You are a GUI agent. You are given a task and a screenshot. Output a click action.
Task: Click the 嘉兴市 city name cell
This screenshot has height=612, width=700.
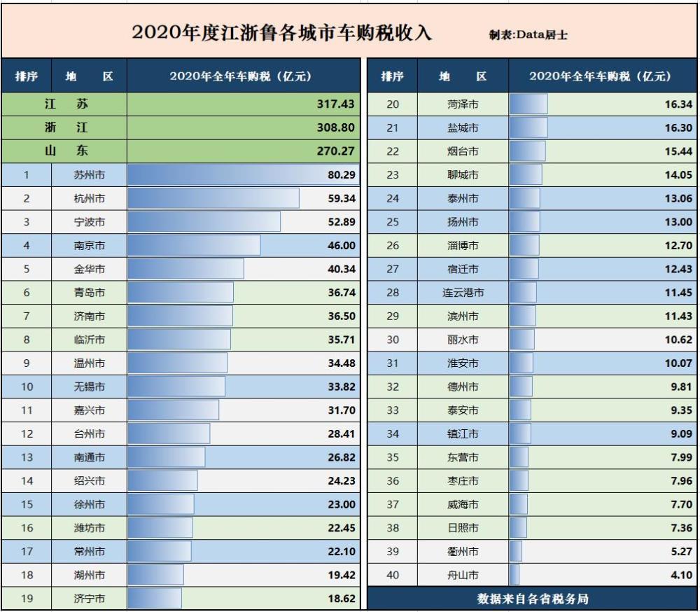tap(90, 410)
